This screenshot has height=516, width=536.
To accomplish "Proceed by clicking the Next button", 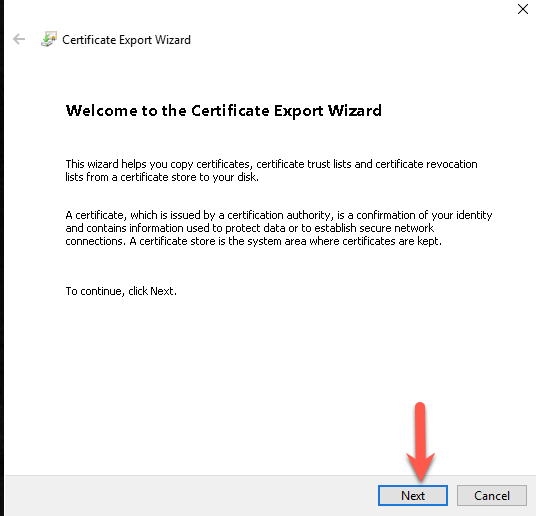I will 413,495.
